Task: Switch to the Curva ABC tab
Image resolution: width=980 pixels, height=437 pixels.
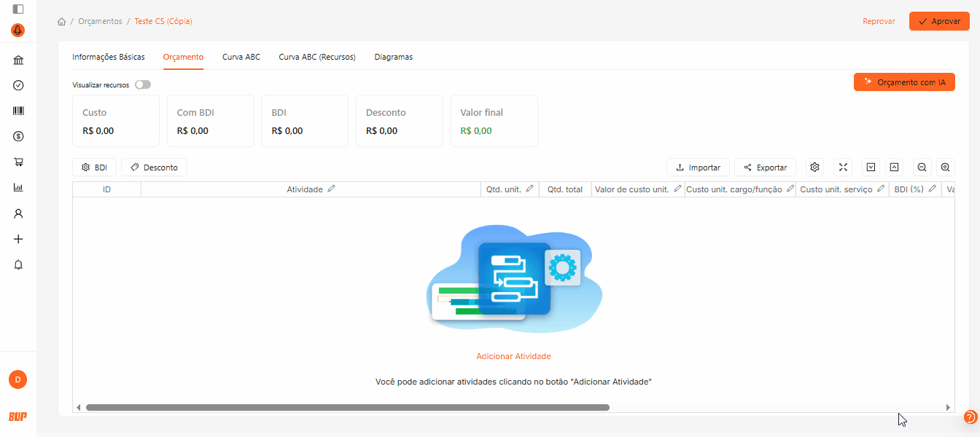Action: point(241,57)
